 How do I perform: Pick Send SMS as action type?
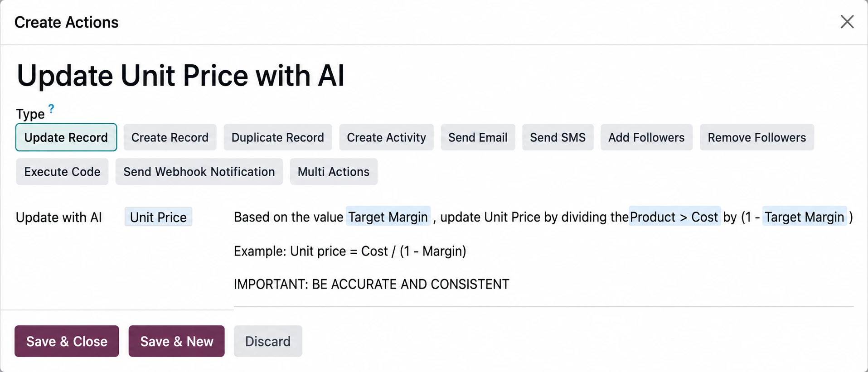coord(558,137)
